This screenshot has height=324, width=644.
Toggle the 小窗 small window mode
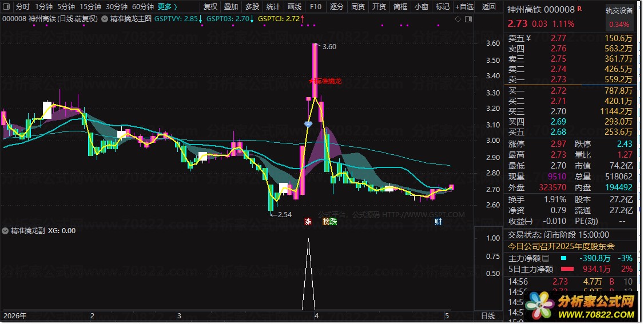point(422,6)
